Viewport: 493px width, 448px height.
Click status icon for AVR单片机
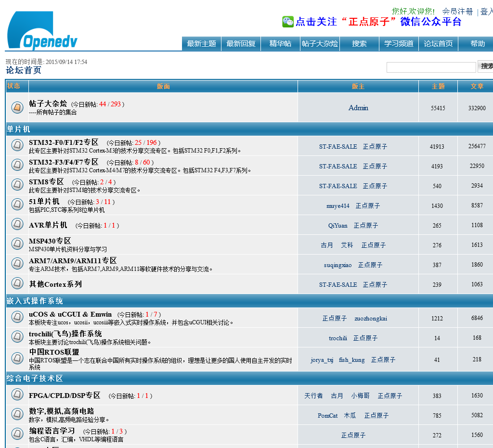pos(17,224)
